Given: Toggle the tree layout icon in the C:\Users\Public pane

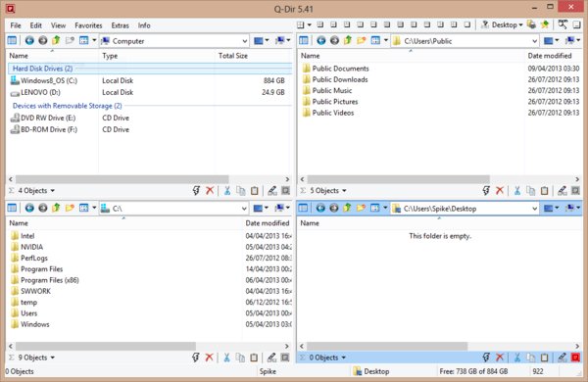Looking at the screenshot, I should click(x=304, y=40).
